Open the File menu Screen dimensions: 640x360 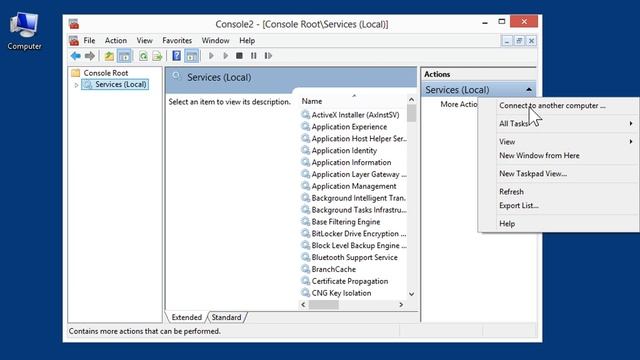pyautogui.click(x=89, y=40)
